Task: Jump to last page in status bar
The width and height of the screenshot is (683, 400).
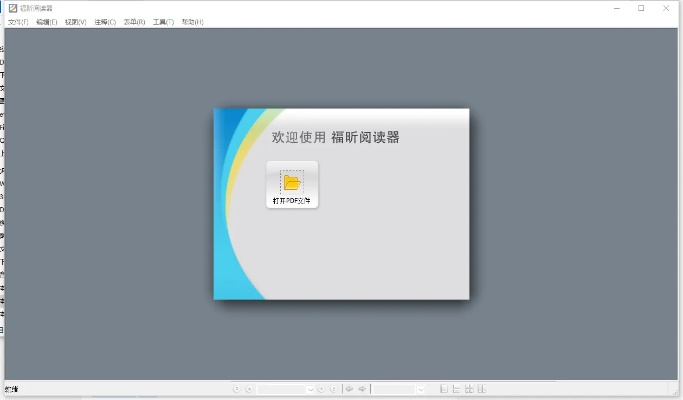Action: 333,389
